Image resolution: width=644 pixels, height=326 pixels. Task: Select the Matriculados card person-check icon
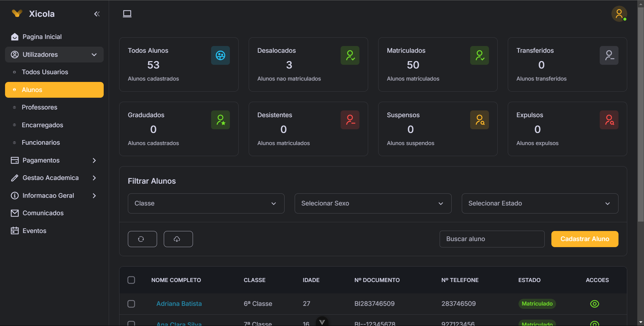[x=479, y=55]
